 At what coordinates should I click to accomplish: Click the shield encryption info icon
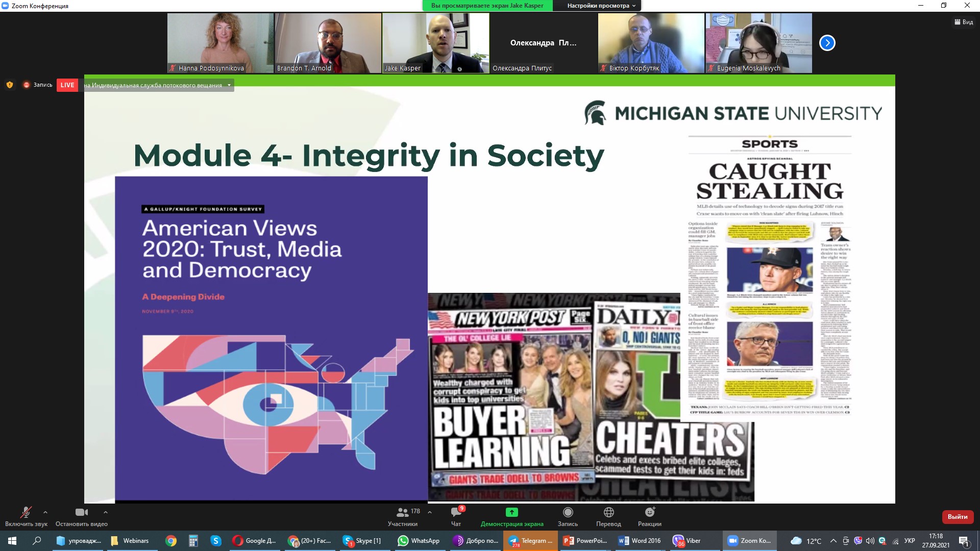coord(9,85)
